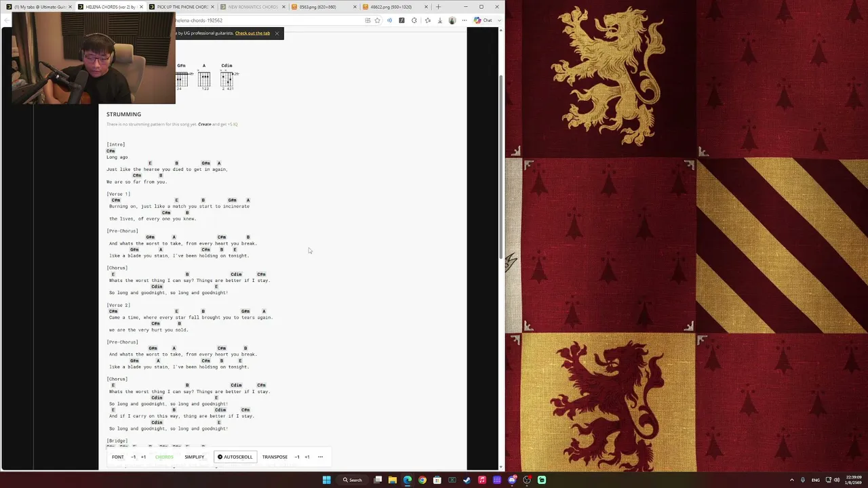Open Microsoft Store from the taskbar
Image resolution: width=868 pixels, height=488 pixels.
click(x=437, y=480)
